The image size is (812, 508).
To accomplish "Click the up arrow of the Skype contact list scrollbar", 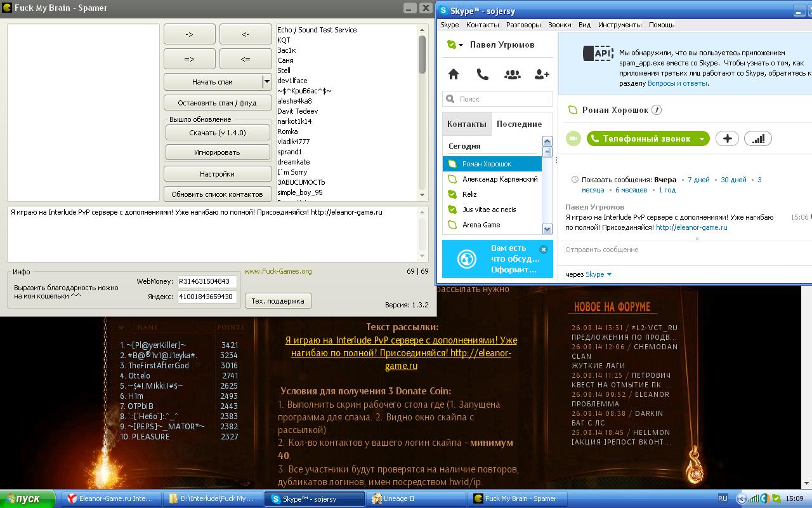I will pyautogui.click(x=547, y=142).
